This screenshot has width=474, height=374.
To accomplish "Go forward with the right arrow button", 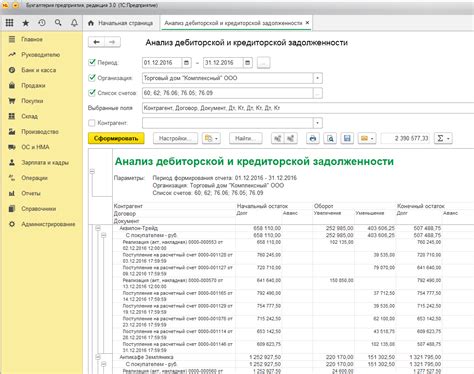I will (112, 42).
